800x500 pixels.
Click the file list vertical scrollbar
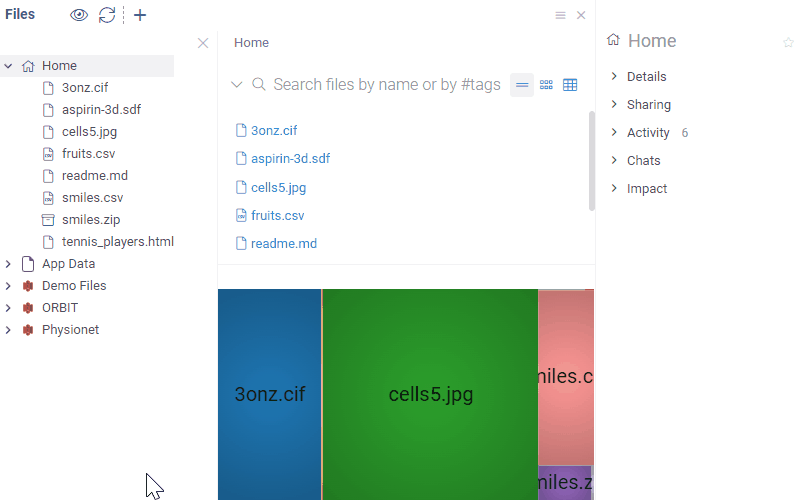click(x=592, y=161)
